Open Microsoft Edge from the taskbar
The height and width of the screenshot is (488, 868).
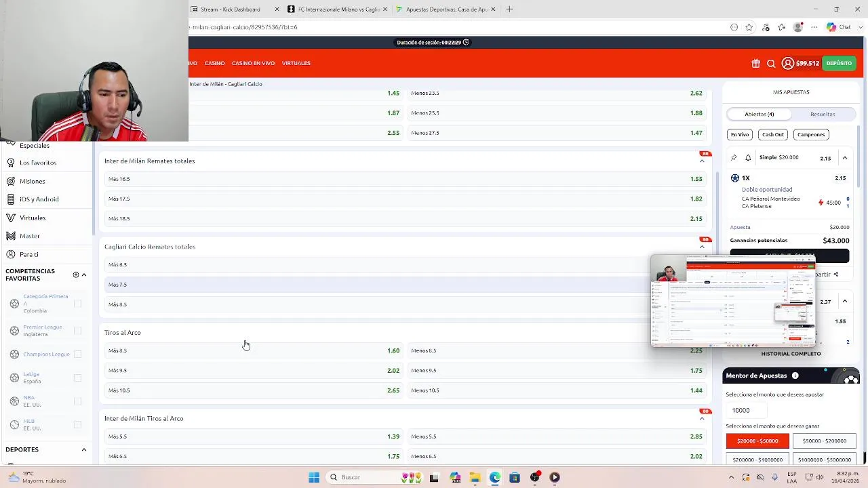pos(495,477)
